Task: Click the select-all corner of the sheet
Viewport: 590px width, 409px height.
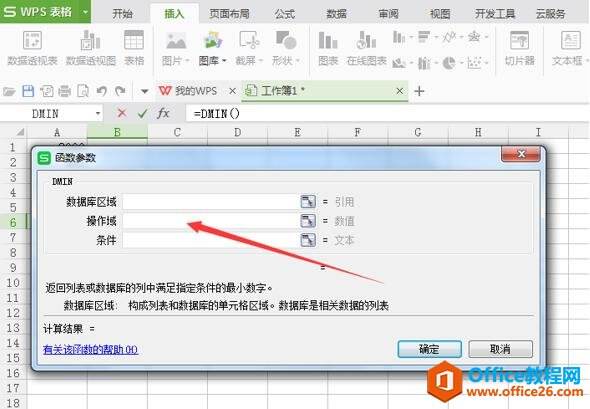Action: coord(20,132)
